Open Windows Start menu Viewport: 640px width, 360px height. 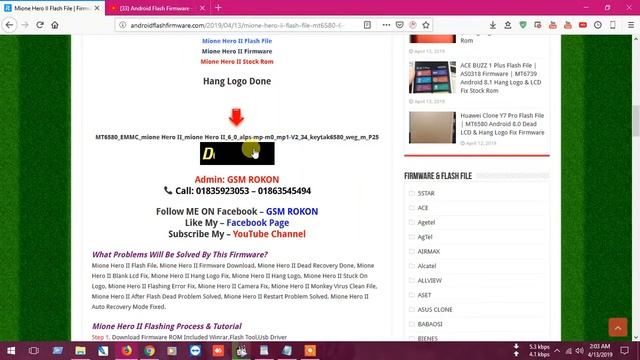[x=11, y=351]
